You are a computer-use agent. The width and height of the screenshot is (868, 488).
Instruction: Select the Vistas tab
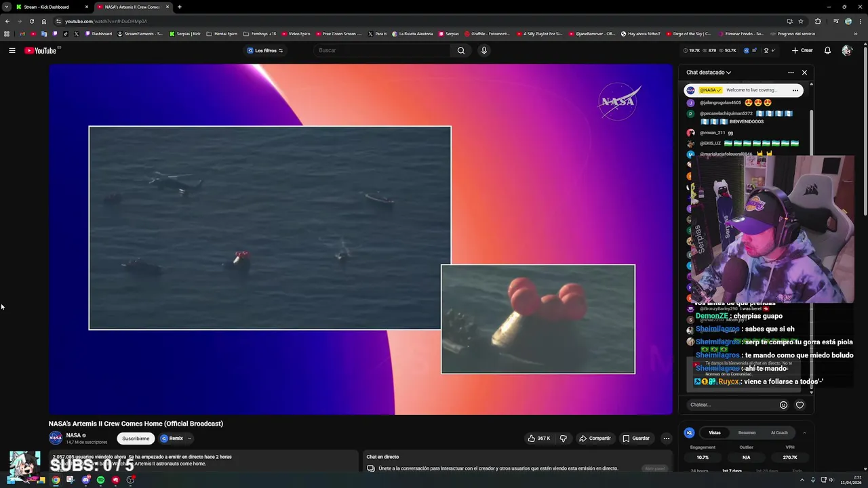click(715, 432)
